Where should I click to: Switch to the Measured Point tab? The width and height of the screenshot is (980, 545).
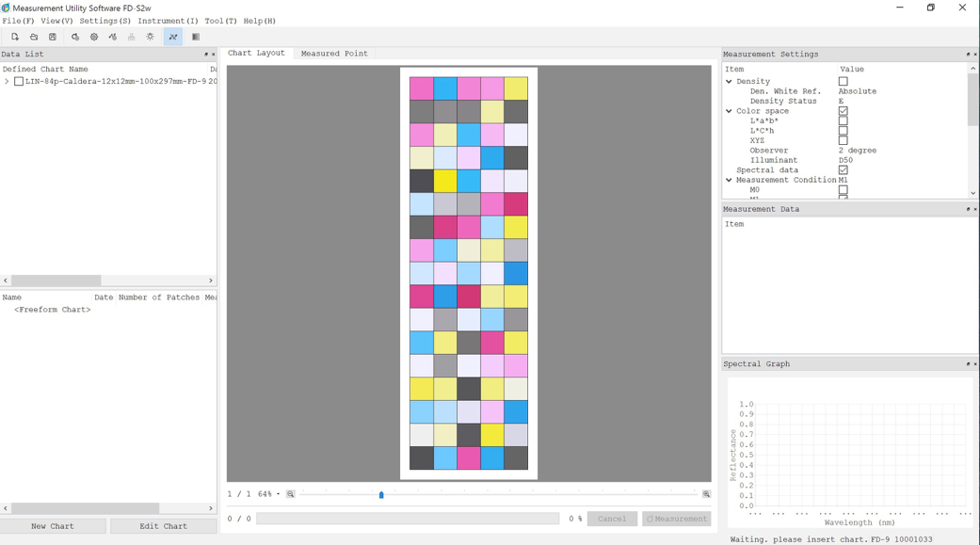pyautogui.click(x=334, y=54)
